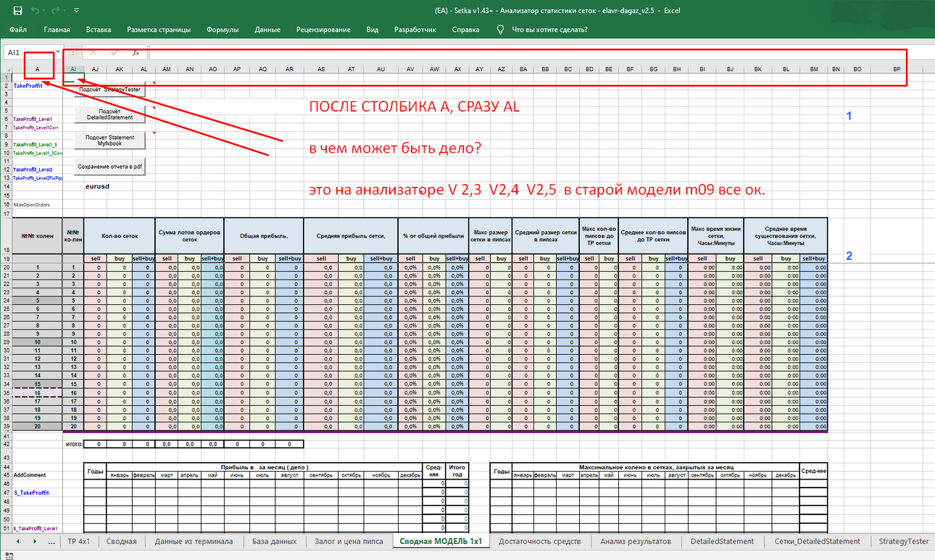Click the Сохранение отчета в pdf button

[x=109, y=167]
